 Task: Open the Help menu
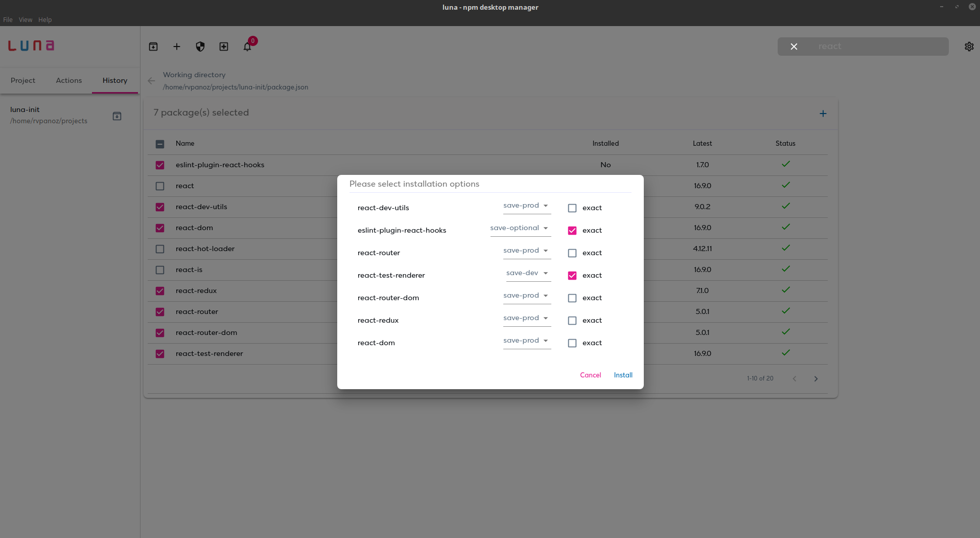point(45,20)
